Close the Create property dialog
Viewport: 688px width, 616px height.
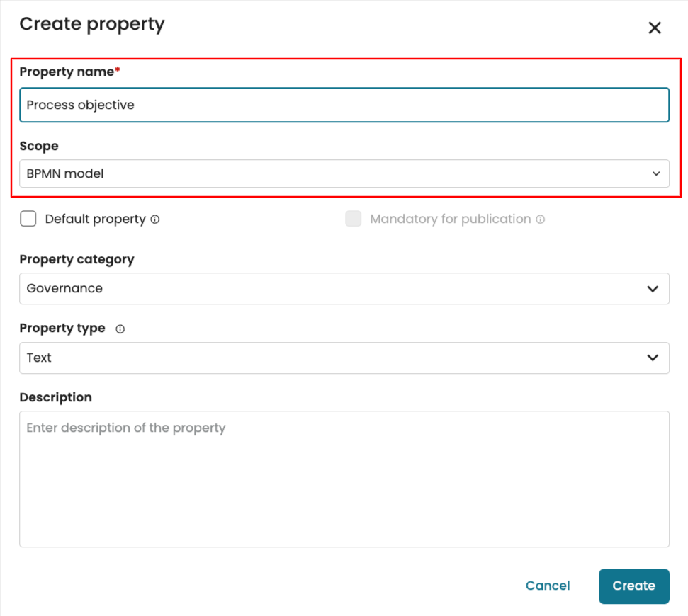[x=655, y=28]
